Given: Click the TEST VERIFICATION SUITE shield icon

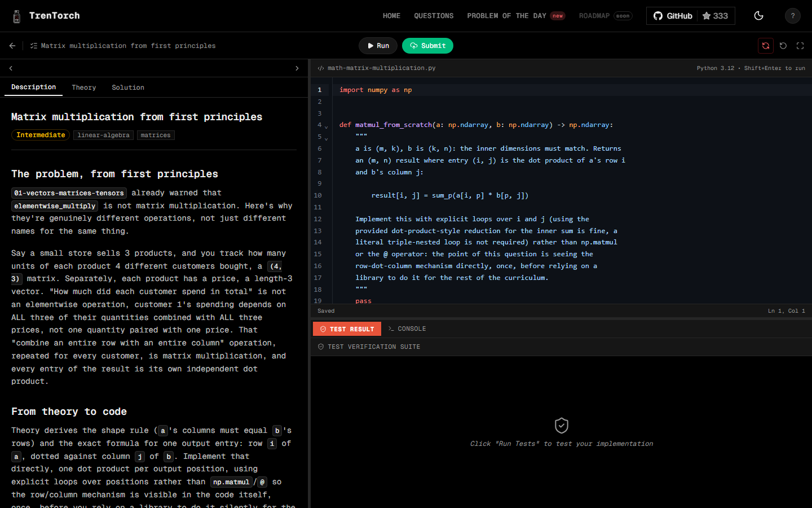Looking at the screenshot, I should [321, 347].
